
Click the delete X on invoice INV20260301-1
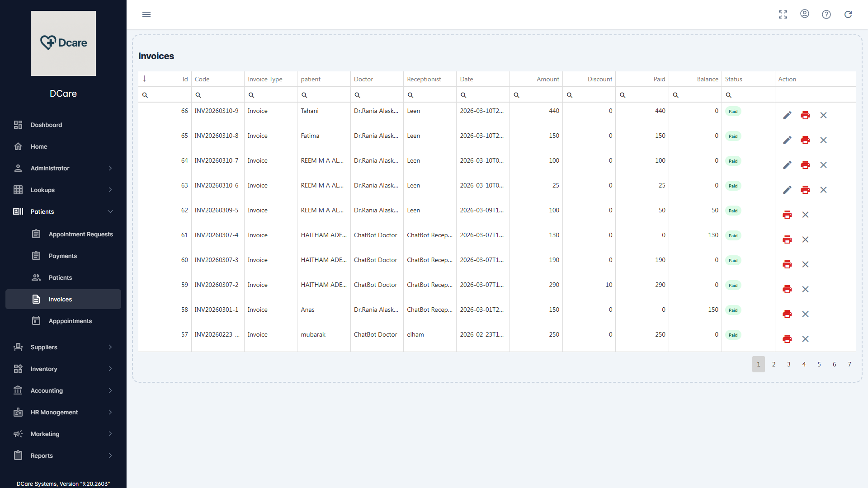coord(806,314)
